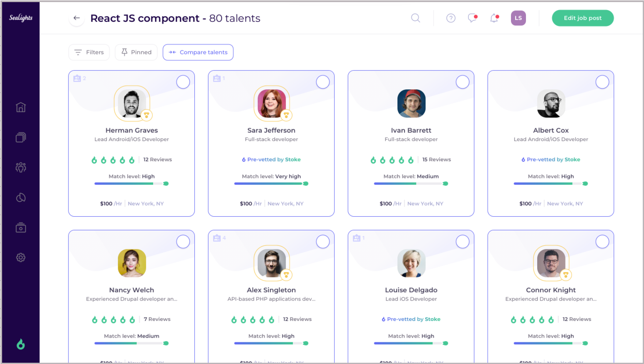
Task: Click Ivan Barrett's match level bar
Action: [x=411, y=184]
